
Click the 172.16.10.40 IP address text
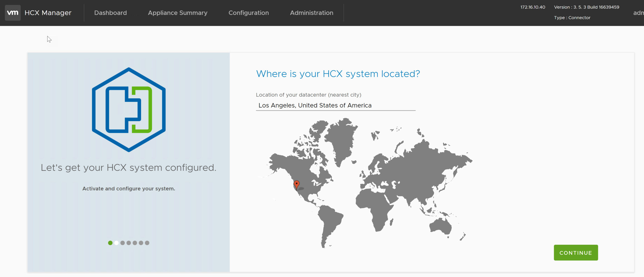[x=533, y=7]
